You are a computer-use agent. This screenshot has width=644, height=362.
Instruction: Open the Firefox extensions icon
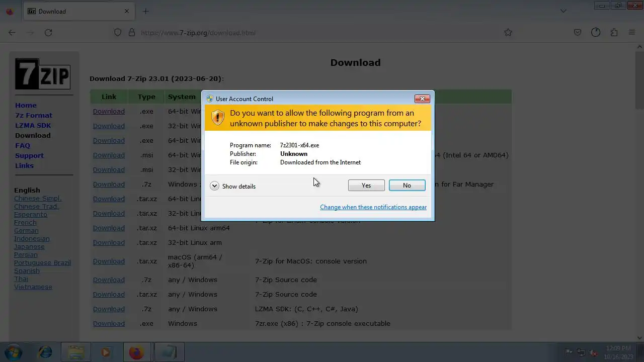614,32
